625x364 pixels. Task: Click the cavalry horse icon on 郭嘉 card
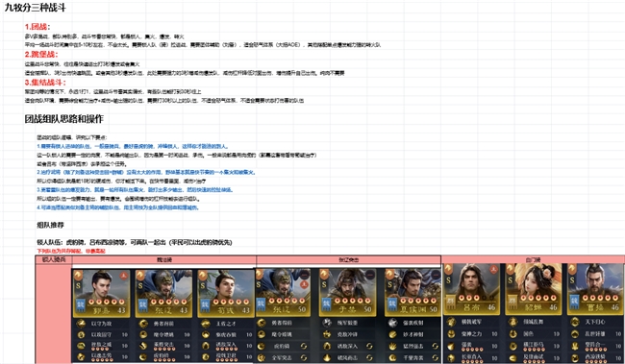78,276
